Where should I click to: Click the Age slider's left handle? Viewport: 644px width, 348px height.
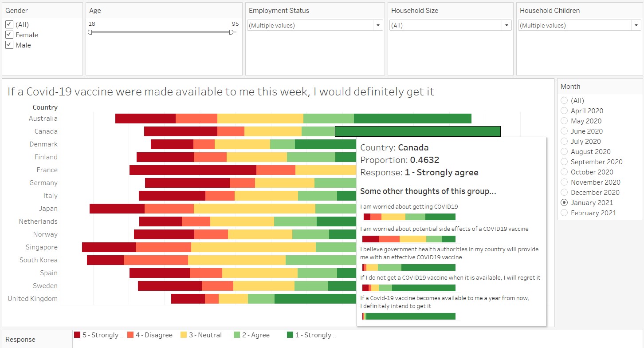(x=90, y=32)
